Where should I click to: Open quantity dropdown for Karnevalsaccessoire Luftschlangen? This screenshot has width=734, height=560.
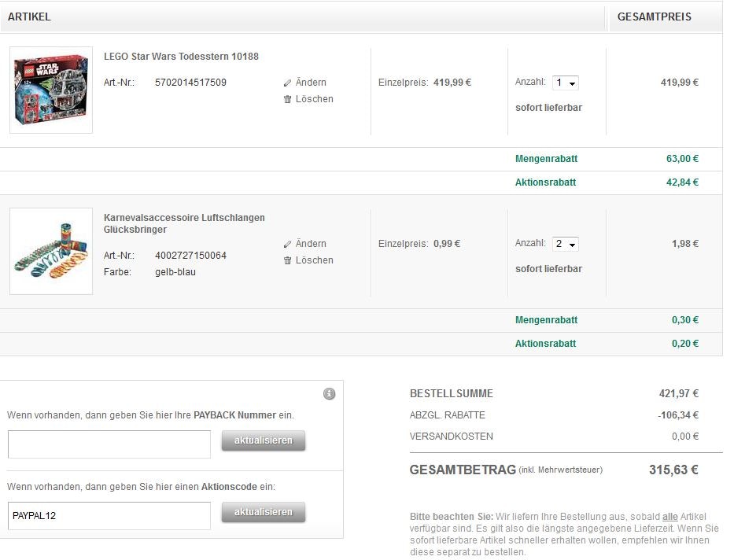(x=566, y=244)
